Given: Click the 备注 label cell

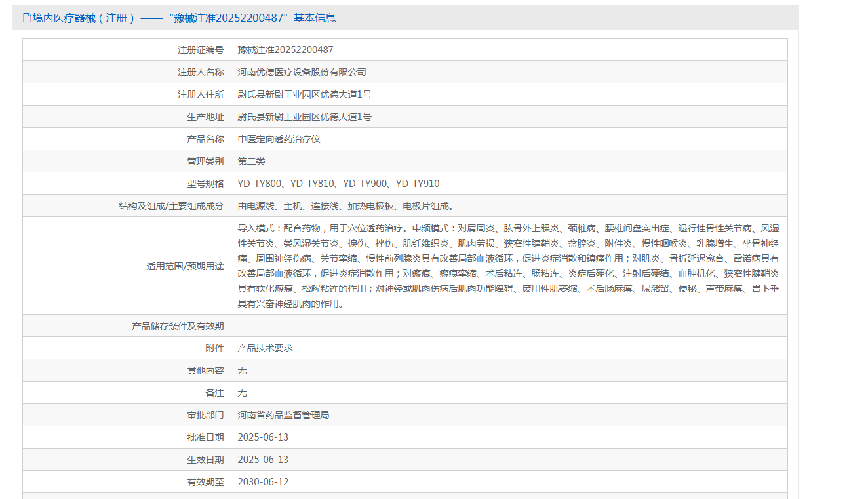Looking at the screenshot, I should [127, 393].
